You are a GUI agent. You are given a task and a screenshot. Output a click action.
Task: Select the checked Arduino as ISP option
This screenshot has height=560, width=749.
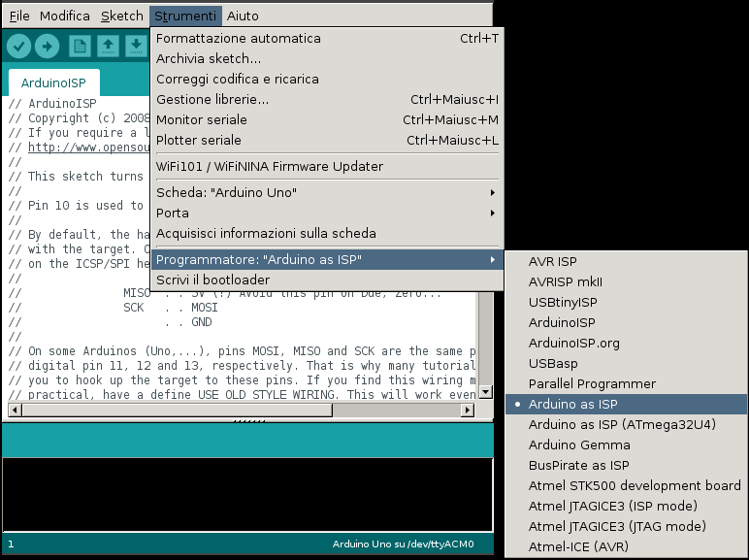pyautogui.click(x=626, y=405)
